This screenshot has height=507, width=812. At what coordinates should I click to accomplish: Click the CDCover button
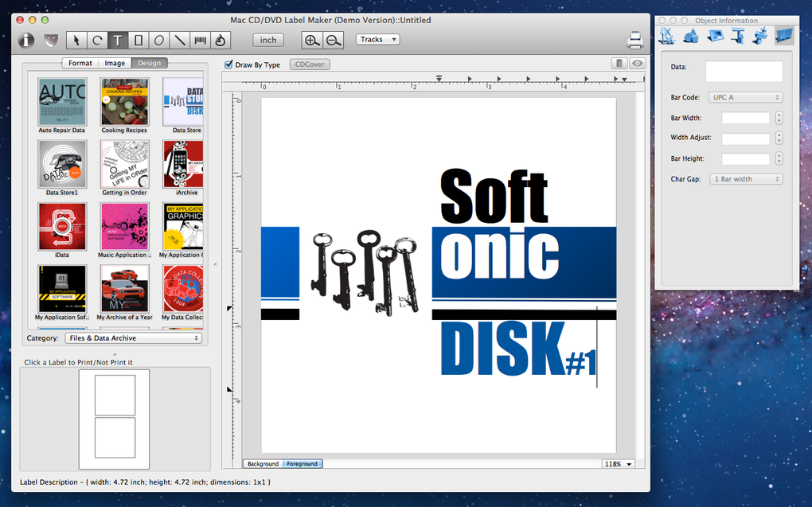pos(310,64)
